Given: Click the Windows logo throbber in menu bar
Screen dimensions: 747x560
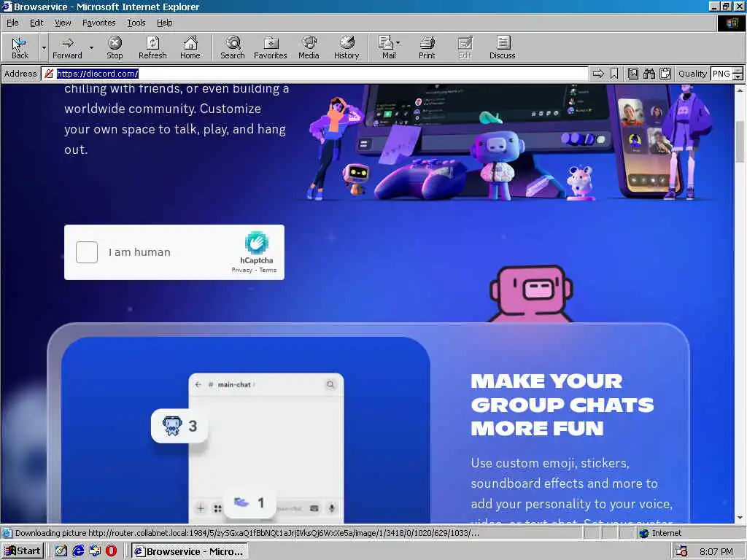Looking at the screenshot, I should point(731,23).
